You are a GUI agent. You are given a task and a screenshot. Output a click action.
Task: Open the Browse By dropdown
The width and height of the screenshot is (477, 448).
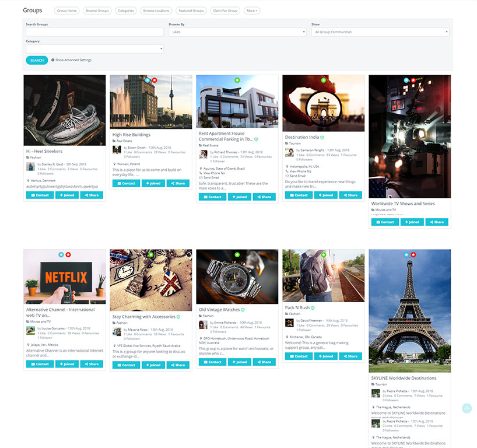(237, 32)
